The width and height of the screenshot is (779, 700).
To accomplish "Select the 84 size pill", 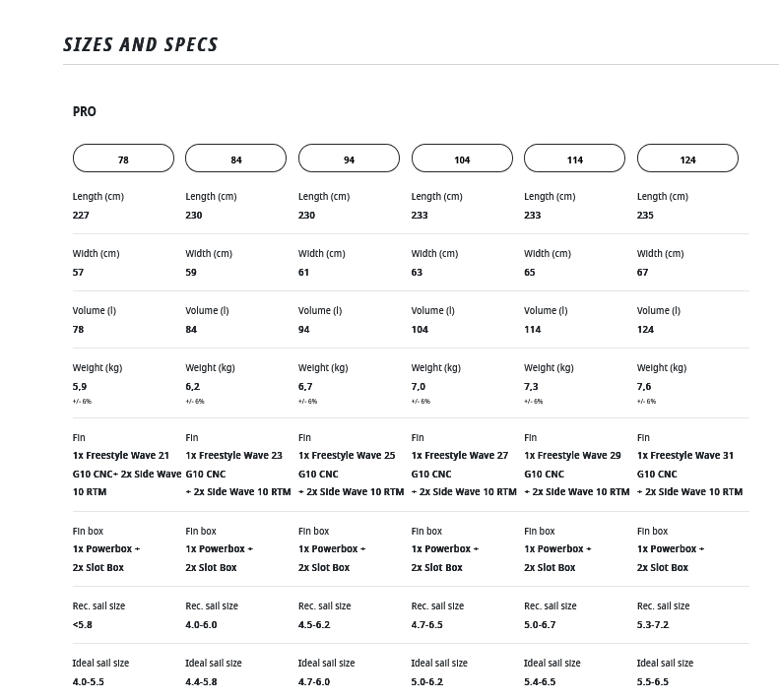I will pos(235,159).
